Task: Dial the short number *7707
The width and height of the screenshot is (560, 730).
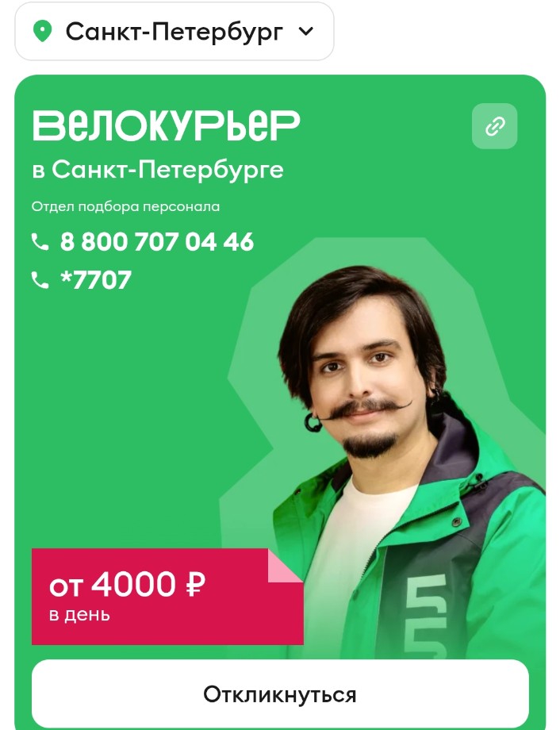Action: pyautogui.click(x=96, y=280)
